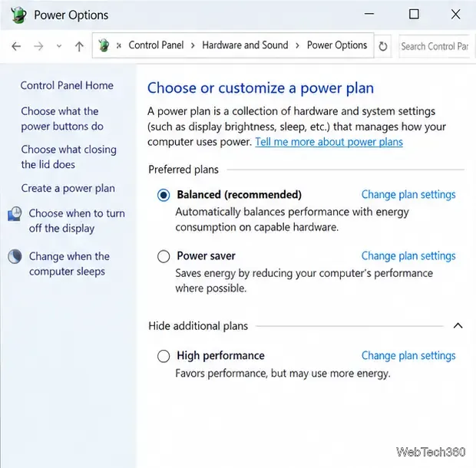
Task: Select the Balanced (recommended) radio button
Action: coord(164,195)
